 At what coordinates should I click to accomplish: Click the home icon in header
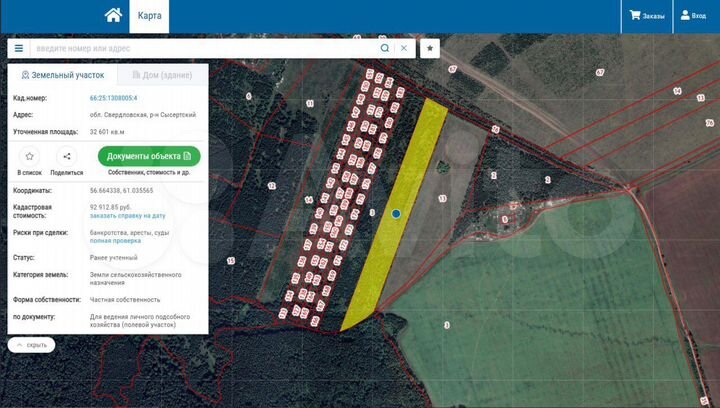coord(114,16)
